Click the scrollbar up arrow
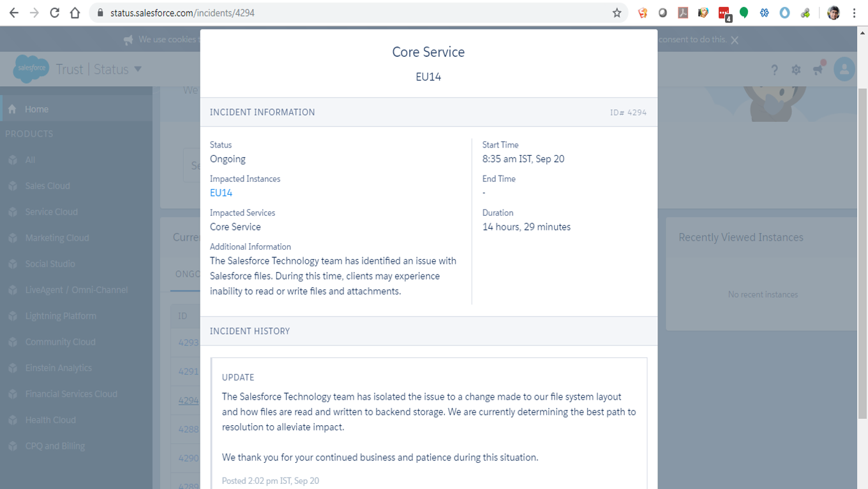 pyautogui.click(x=862, y=31)
